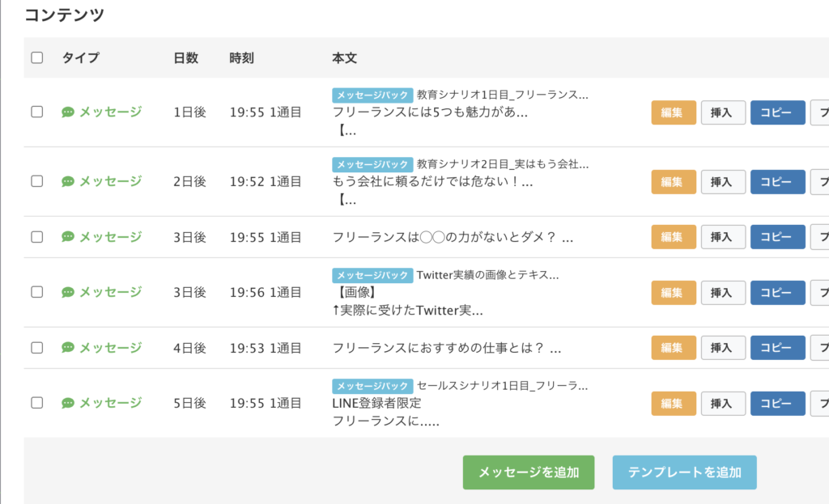Click the chat bubble icon in 4日後 row

68,348
